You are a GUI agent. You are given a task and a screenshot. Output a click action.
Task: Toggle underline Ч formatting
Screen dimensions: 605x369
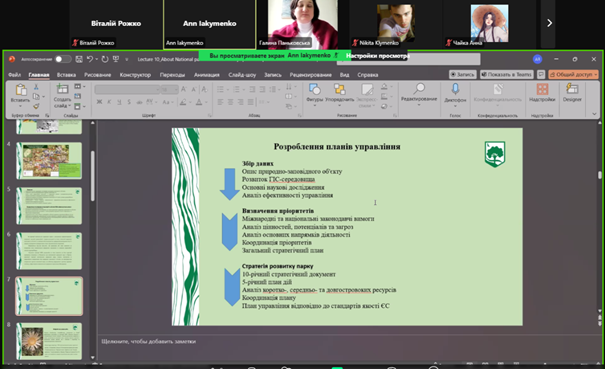click(x=119, y=102)
